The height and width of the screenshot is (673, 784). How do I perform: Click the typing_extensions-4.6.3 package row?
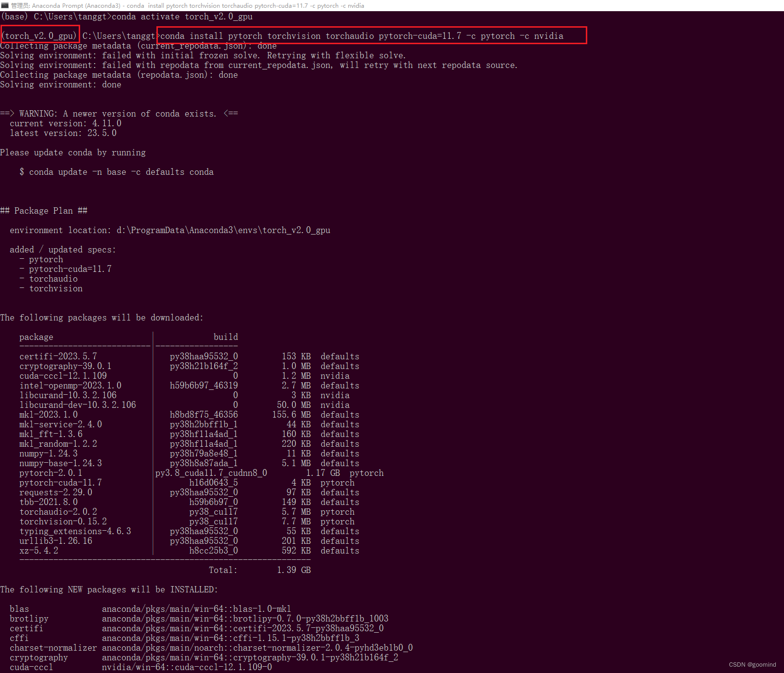coord(189,531)
